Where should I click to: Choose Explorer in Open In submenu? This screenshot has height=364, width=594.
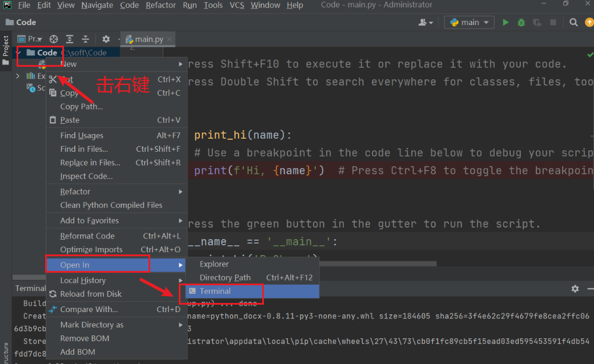(252, 264)
